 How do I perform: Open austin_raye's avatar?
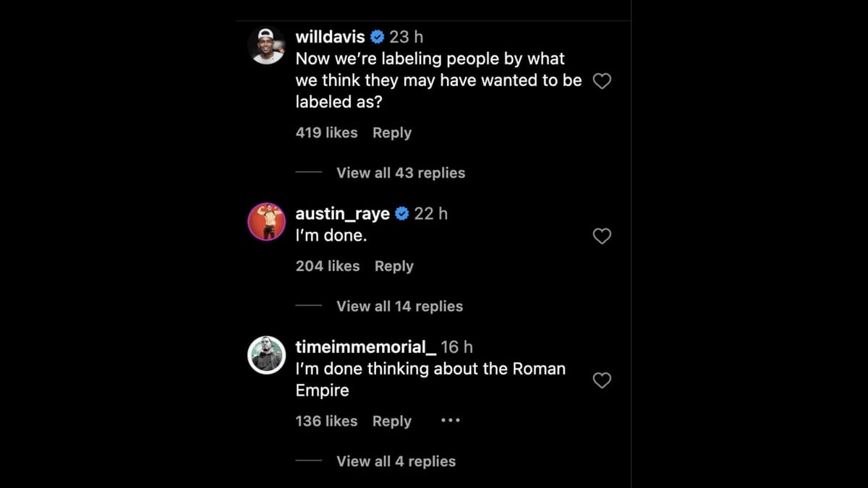[x=266, y=221]
